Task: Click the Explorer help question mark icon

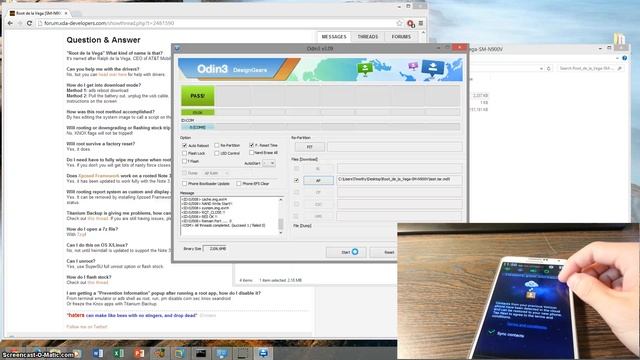Action: tap(624, 58)
